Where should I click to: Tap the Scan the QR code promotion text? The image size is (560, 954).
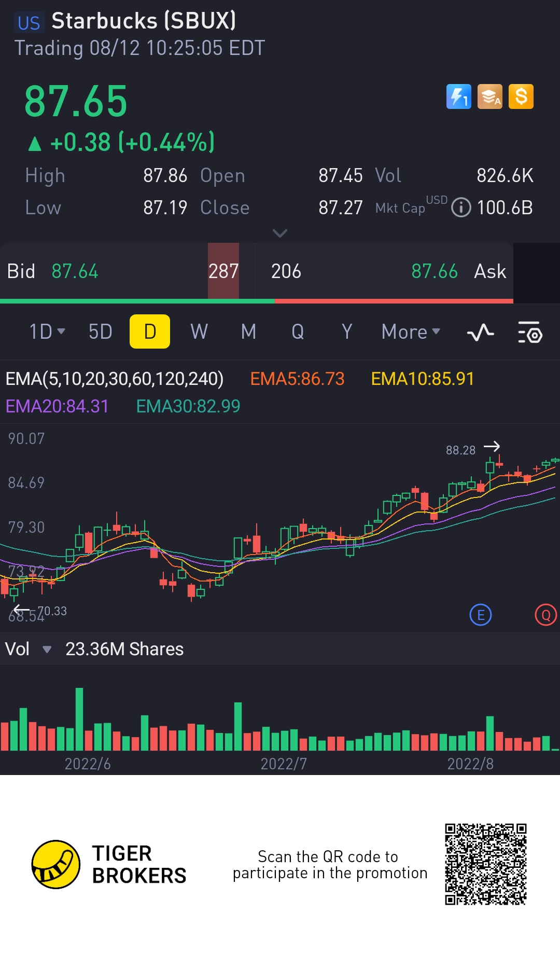[x=330, y=865]
